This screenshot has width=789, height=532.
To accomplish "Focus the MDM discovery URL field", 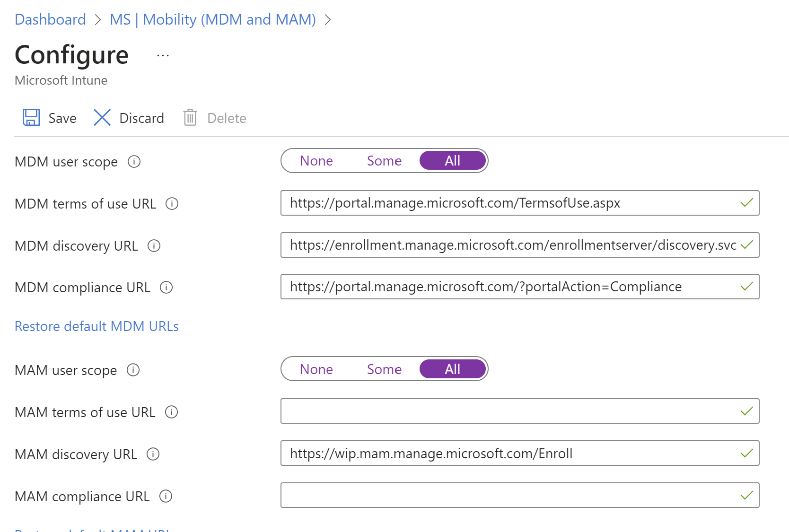I will tap(520, 245).
